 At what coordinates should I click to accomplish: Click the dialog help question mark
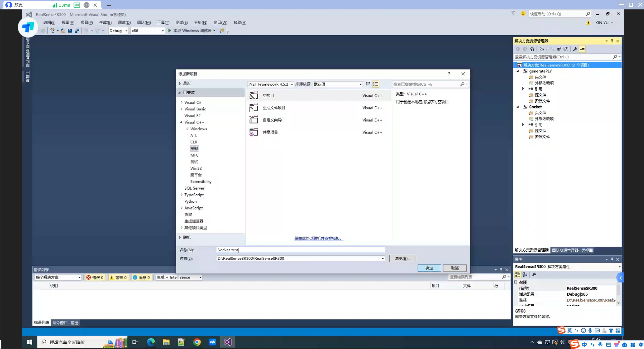click(449, 74)
